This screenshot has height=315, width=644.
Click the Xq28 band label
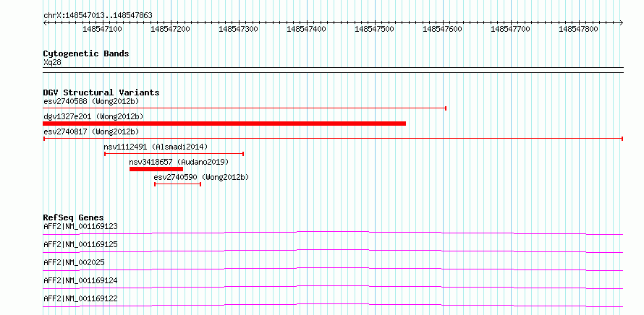(53, 63)
